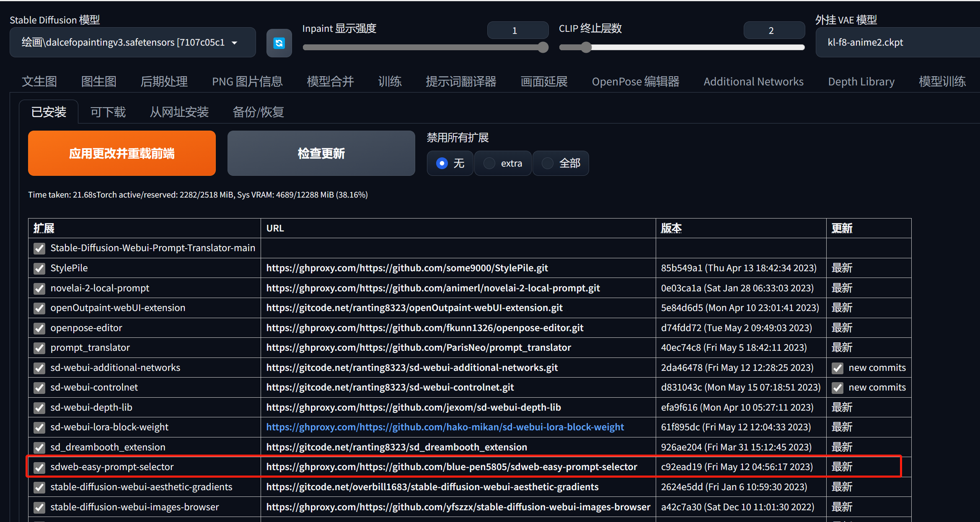Uncheck new commits for sd-webui-additional-networks

click(838, 368)
